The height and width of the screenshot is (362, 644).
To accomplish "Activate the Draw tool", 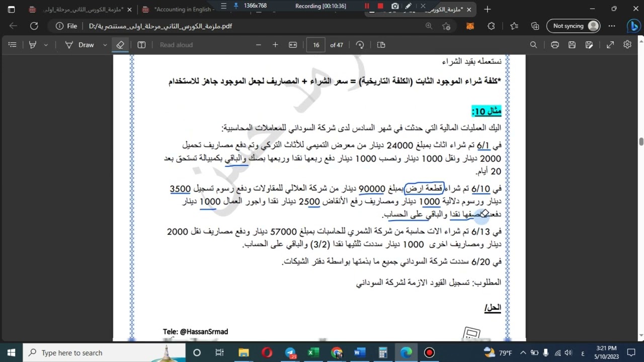I will [x=79, y=45].
